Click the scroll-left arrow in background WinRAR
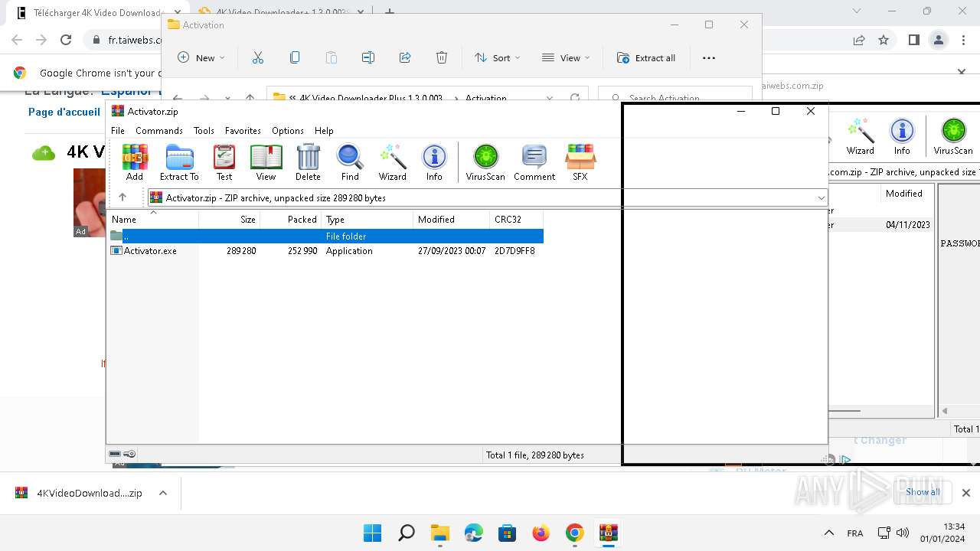This screenshot has height=551, width=980. pyautogui.click(x=945, y=411)
